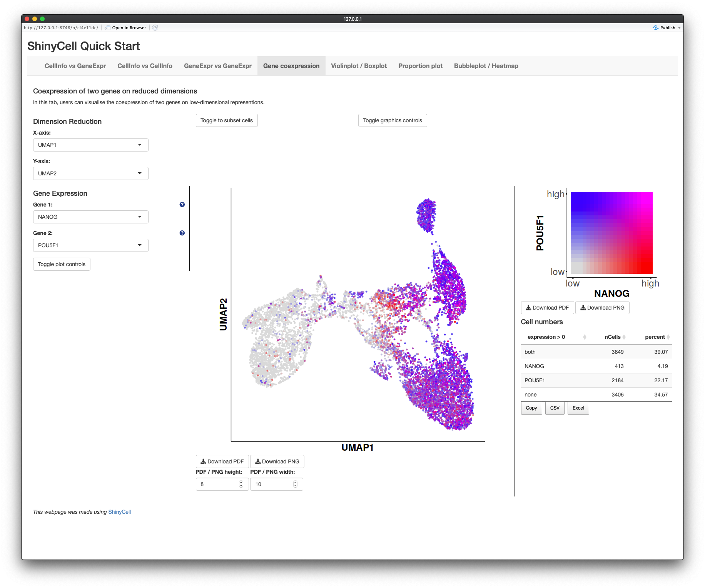Select the Gene coexpression tab
Viewport: 705px width, 588px height.
(x=291, y=66)
